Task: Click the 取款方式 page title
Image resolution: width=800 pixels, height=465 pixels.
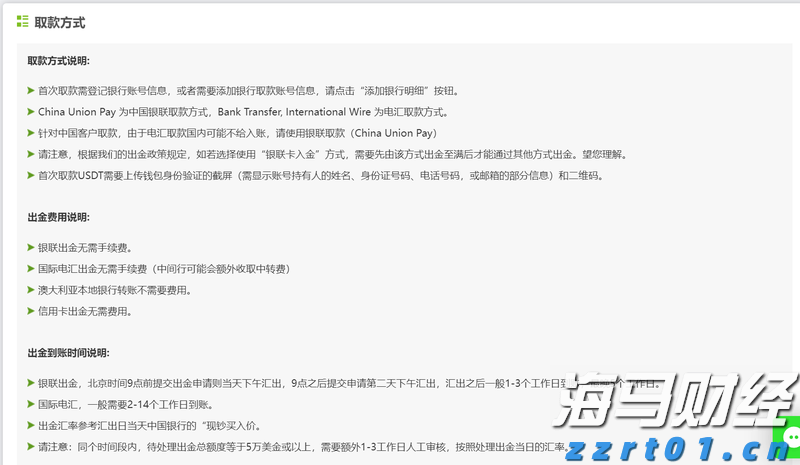Action: pos(60,22)
